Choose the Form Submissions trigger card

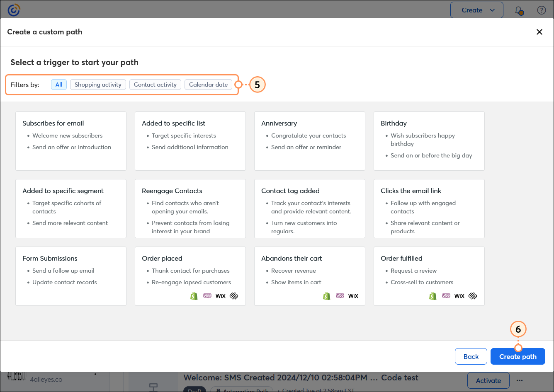tap(71, 276)
